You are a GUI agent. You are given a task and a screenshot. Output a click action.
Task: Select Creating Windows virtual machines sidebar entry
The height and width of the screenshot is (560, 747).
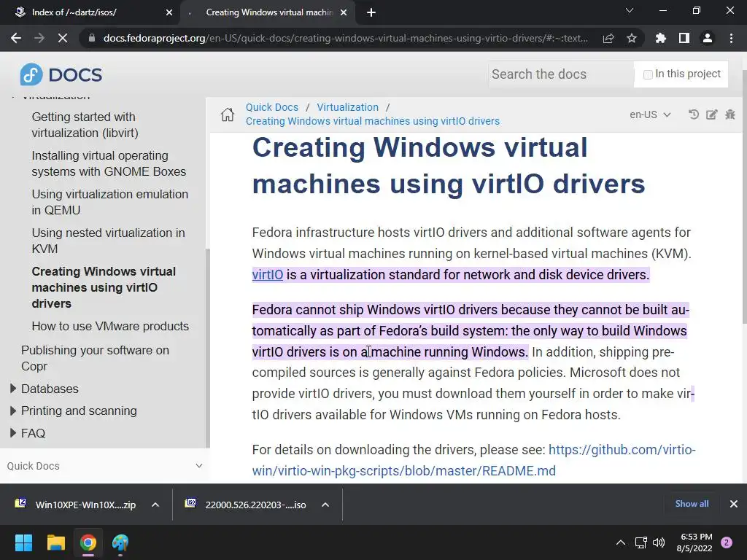[x=104, y=287]
